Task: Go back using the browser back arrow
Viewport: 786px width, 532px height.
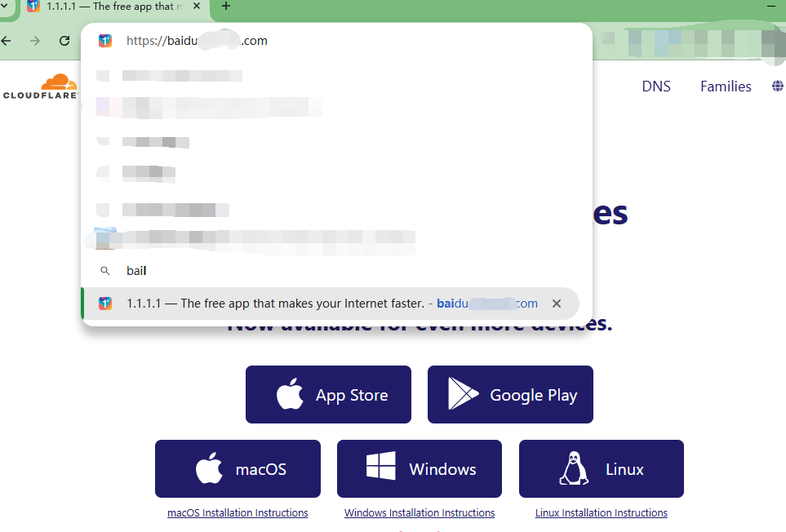Action: pos(7,41)
